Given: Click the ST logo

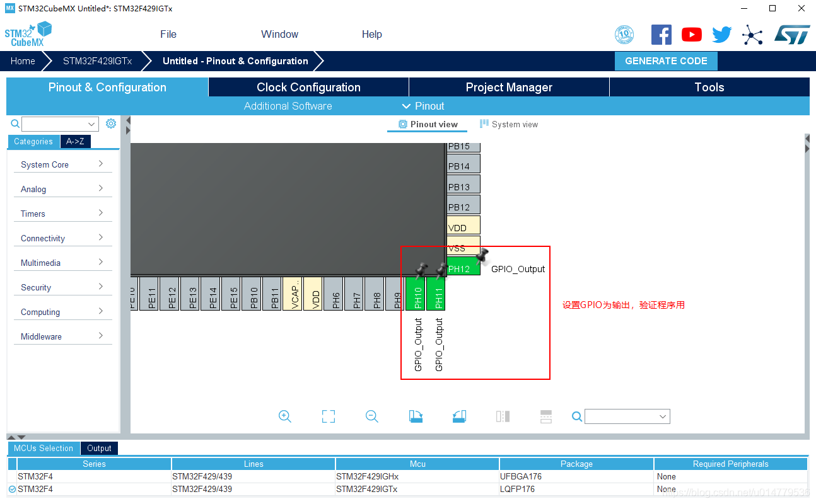Looking at the screenshot, I should (x=792, y=35).
